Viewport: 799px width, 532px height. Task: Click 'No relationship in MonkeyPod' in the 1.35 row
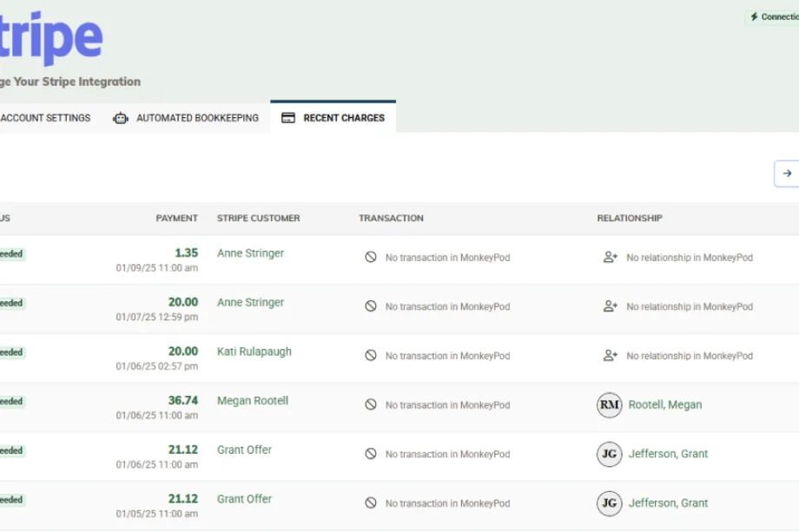click(x=690, y=258)
